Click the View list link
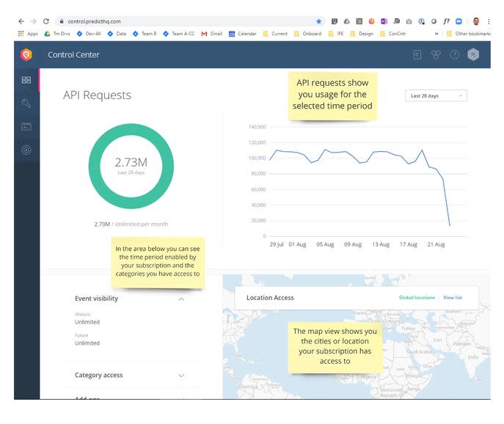This screenshot has height=424, width=504. (x=452, y=298)
